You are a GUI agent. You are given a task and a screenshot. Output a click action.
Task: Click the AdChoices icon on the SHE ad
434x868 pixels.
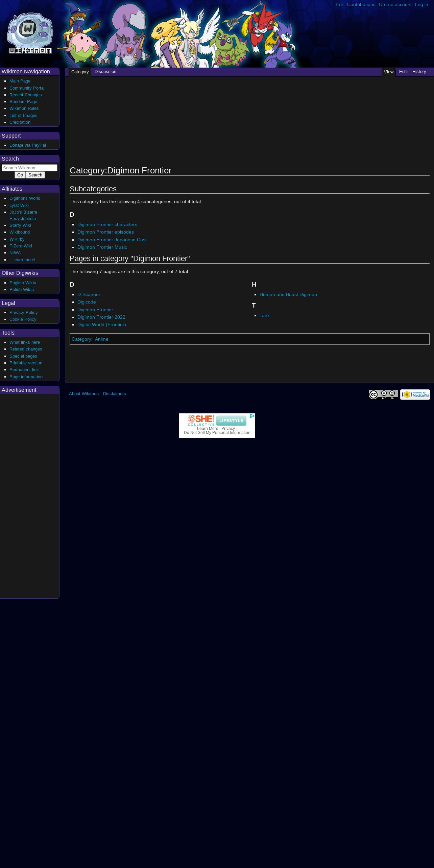(x=252, y=416)
